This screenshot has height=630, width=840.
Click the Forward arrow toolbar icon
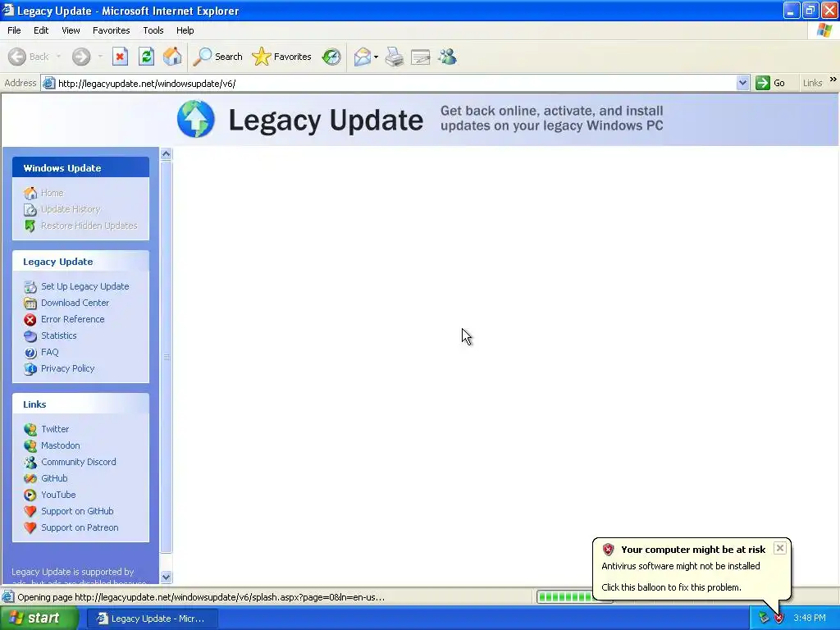(81, 57)
